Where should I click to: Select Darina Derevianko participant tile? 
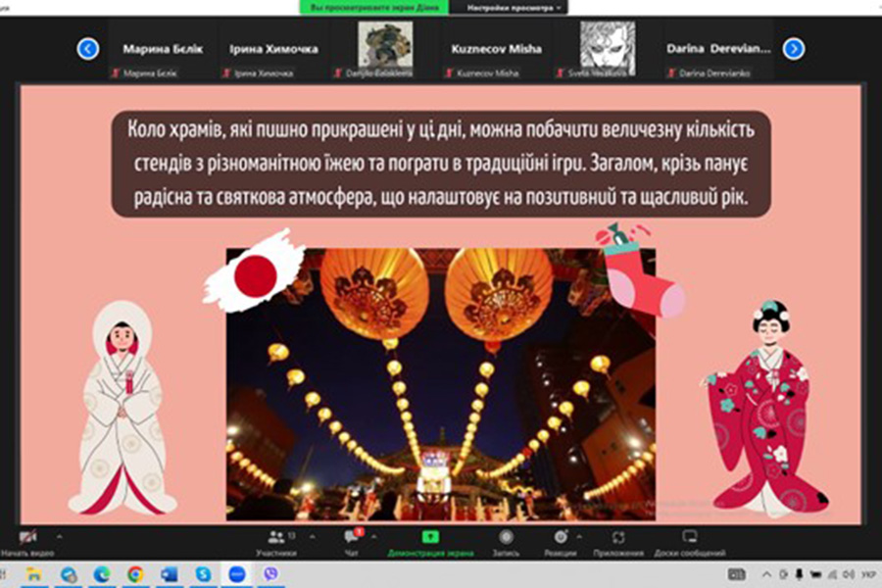718,49
